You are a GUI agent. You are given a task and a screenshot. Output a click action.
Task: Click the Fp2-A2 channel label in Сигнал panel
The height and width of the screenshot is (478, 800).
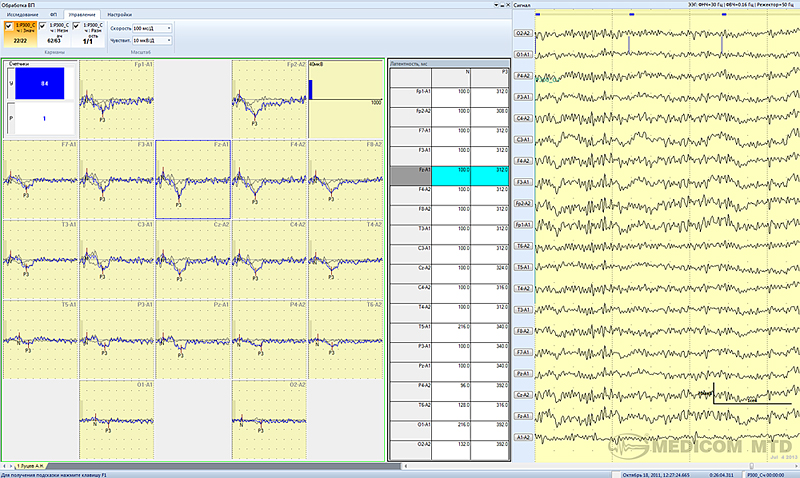523,203
